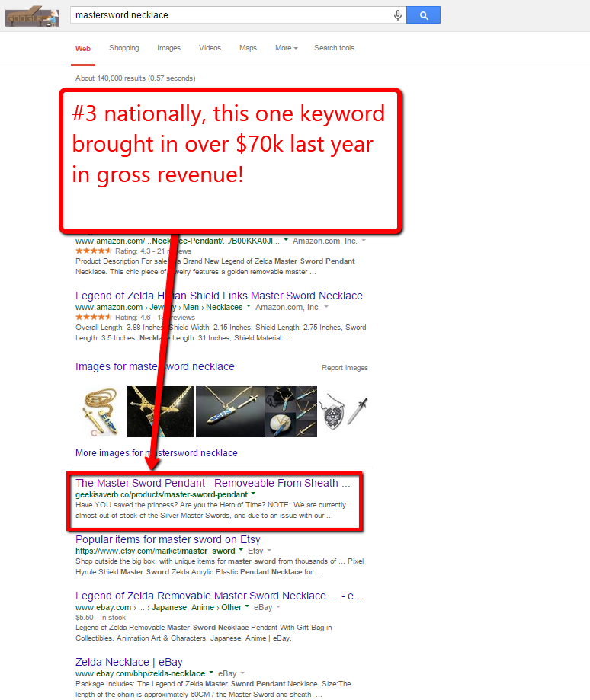Click Report images
The height and width of the screenshot is (700, 590).
tap(345, 368)
